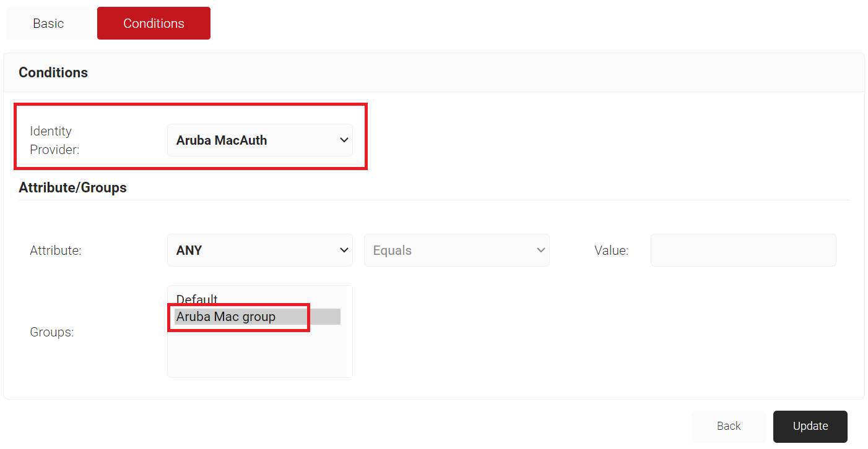Viewport: 868px width, 449px height.
Task: Click the Groups label
Action: 52,332
